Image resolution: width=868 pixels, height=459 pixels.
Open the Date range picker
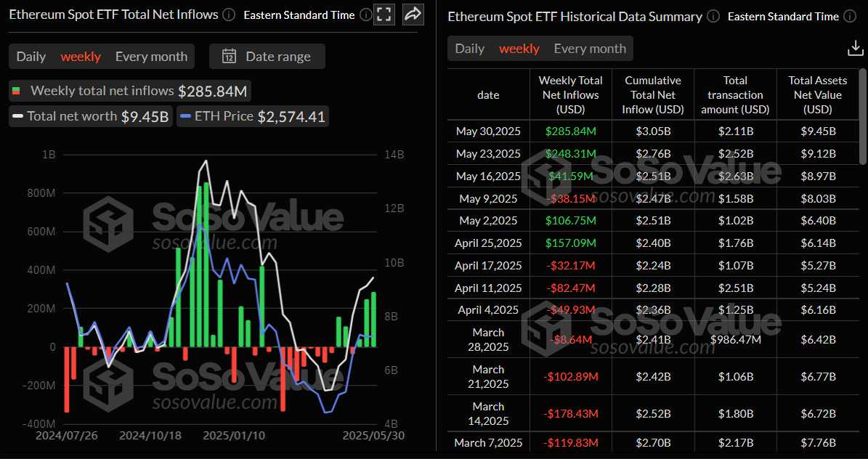pos(267,56)
